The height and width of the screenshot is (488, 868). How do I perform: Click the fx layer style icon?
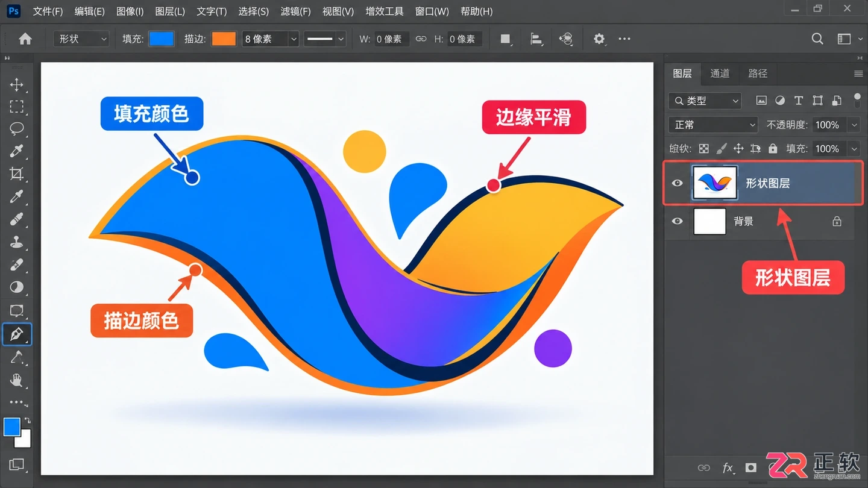point(728,468)
